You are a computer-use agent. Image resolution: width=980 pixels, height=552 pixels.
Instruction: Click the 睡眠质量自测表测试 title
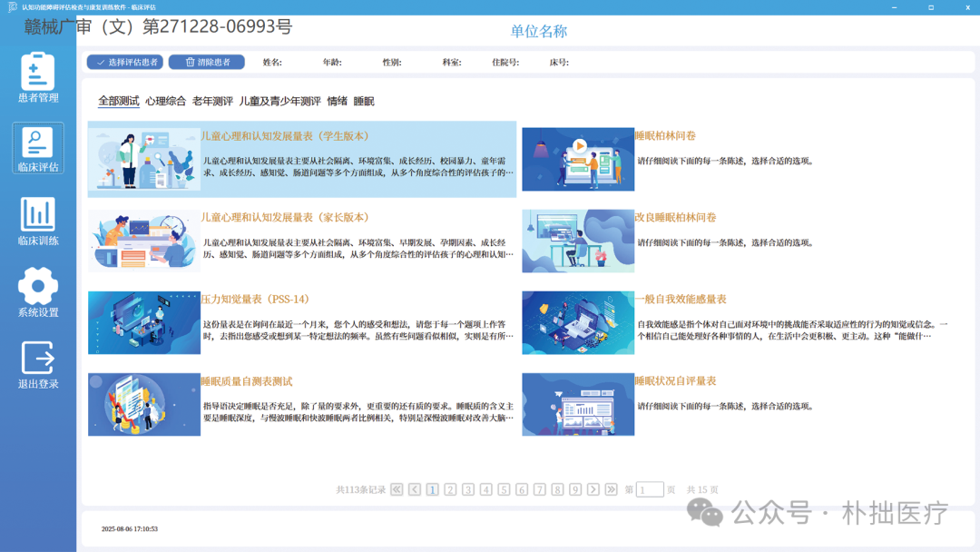246,381
